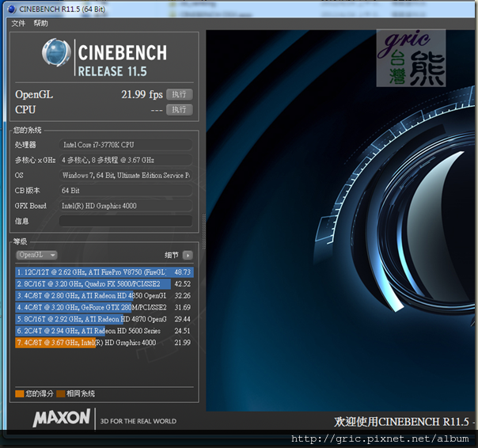Click the Cinebench sphere logo icon
The image size is (478, 448).
(x=56, y=52)
